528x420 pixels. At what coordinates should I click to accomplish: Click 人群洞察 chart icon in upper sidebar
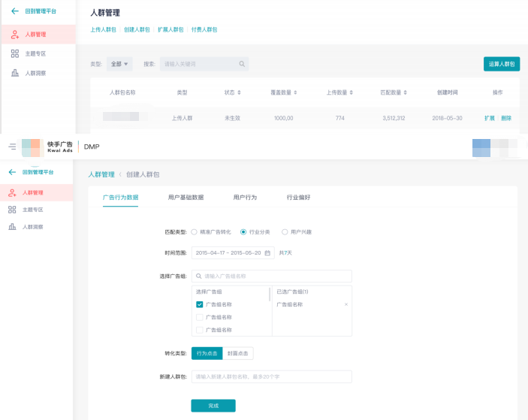15,73
